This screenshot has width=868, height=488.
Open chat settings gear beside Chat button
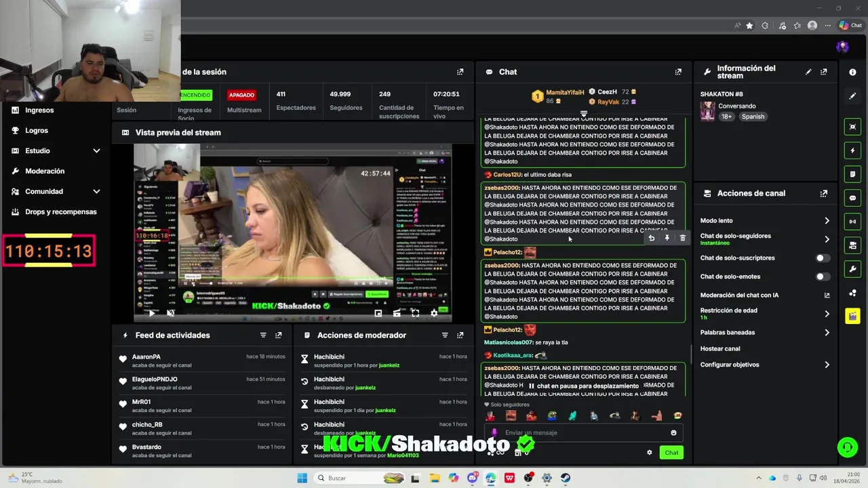tap(650, 453)
